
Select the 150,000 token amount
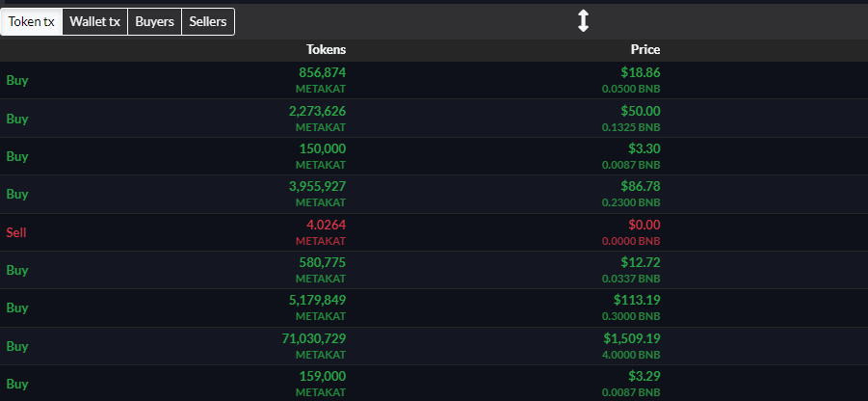click(322, 148)
